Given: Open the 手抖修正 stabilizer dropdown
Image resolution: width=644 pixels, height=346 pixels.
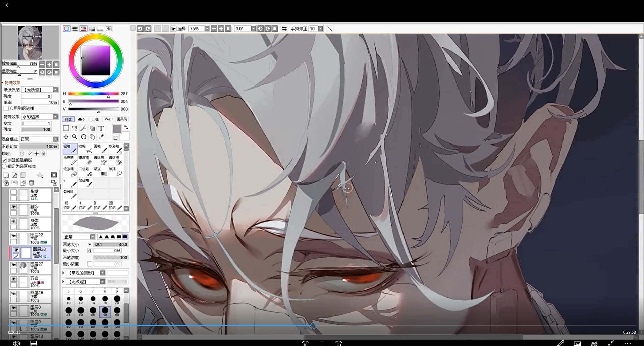Looking at the screenshot, I should tap(320, 29).
